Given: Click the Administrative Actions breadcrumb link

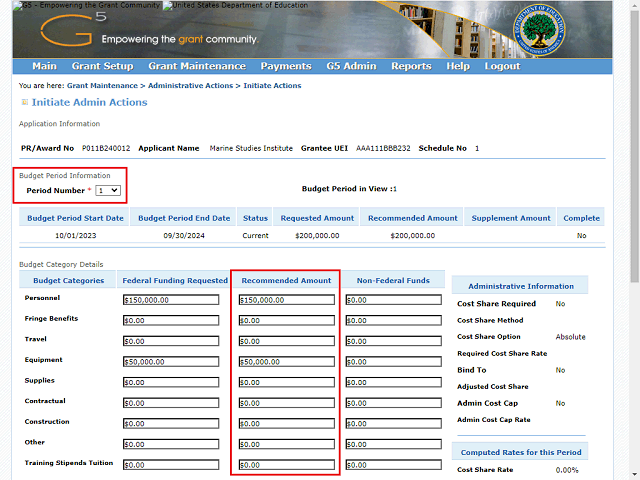Looking at the screenshot, I should tap(190, 86).
